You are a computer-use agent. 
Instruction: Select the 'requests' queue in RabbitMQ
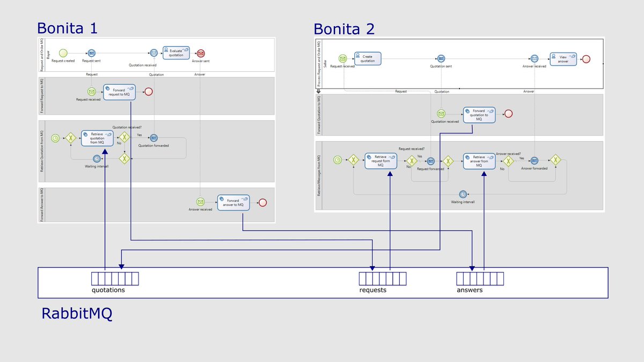pyautogui.click(x=383, y=279)
